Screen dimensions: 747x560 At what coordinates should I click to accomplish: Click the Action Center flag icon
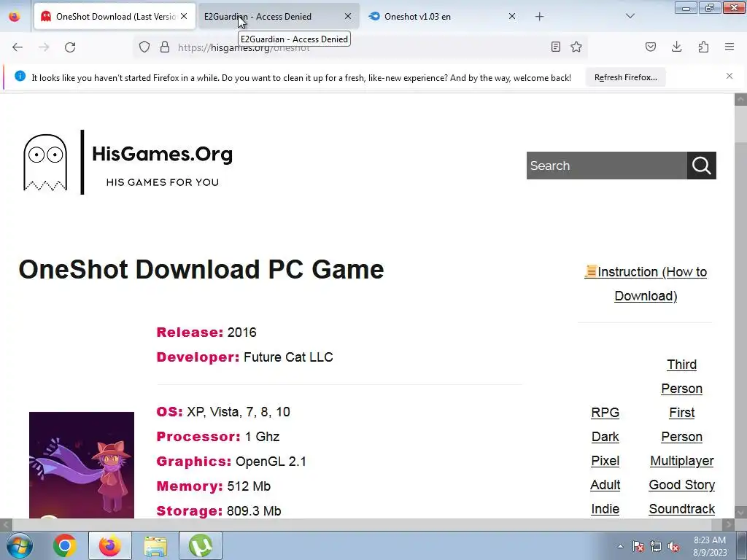pos(638,546)
